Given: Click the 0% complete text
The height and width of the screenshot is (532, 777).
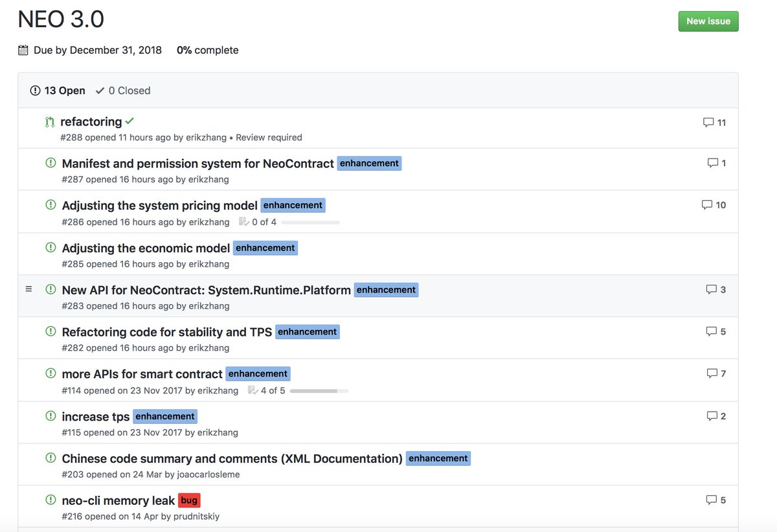Looking at the screenshot, I should tap(207, 50).
